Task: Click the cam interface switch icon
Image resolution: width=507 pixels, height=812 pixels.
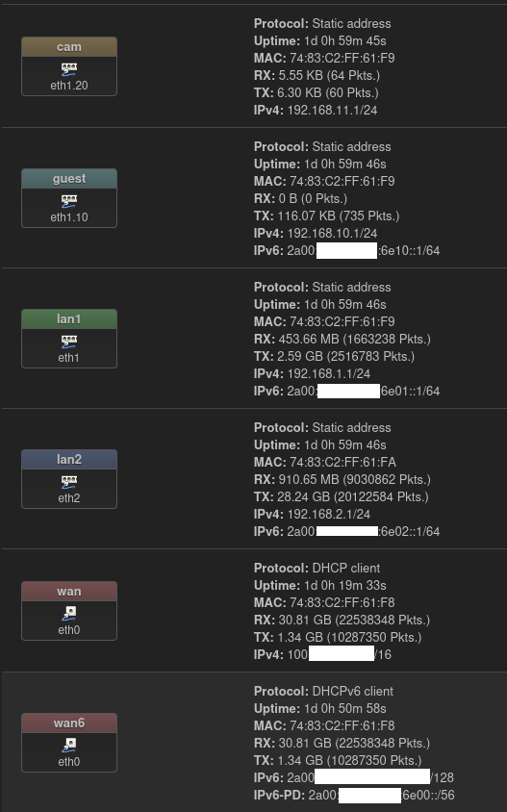Action: 69,69
